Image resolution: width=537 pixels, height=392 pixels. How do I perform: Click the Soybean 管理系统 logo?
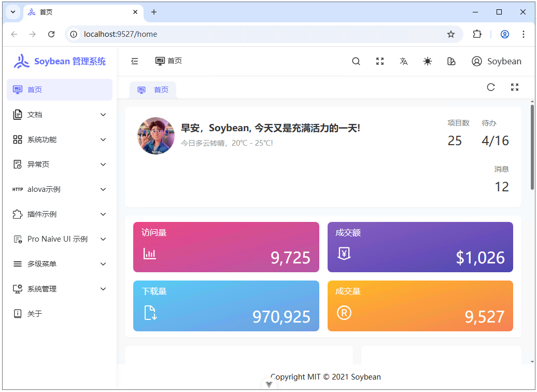(59, 61)
